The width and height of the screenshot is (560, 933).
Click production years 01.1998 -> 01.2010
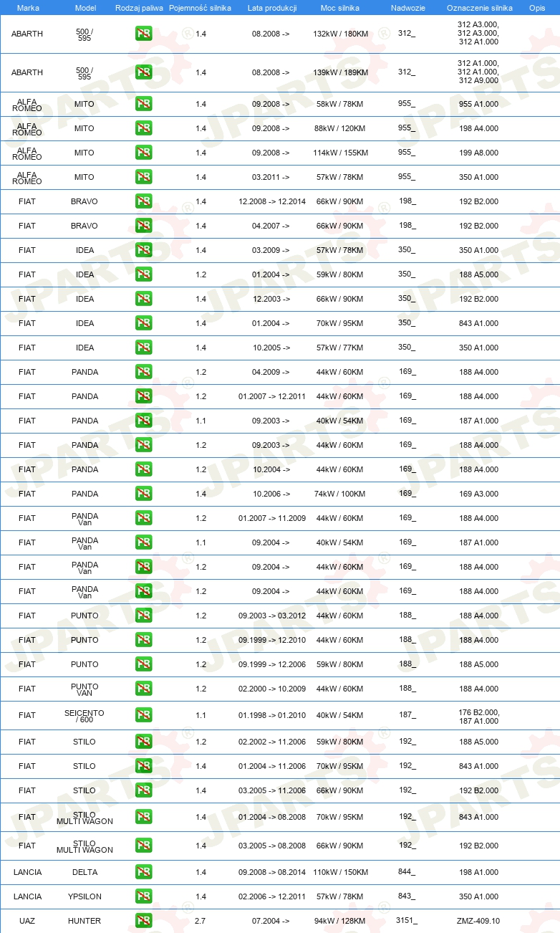click(x=272, y=715)
